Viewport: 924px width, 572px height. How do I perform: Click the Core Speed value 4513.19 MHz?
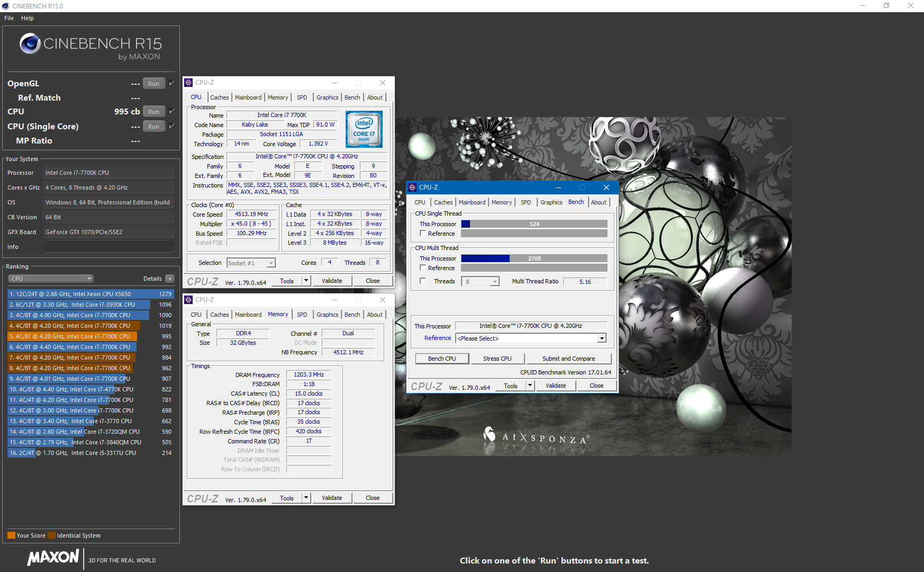[251, 215]
